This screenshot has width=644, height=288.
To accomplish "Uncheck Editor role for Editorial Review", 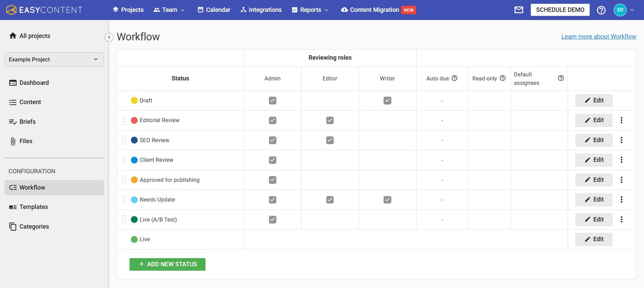I will (x=330, y=120).
